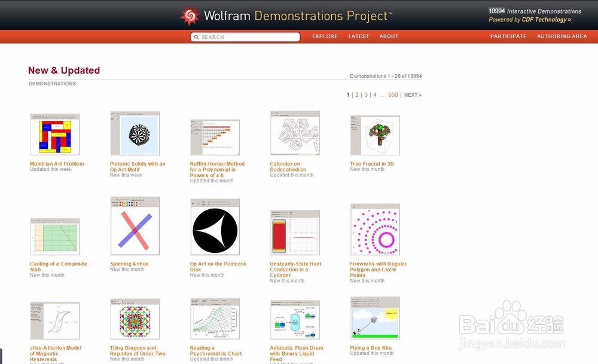Image resolution: width=598 pixels, height=364 pixels.
Task: Open the Platonic Solids Op Art thumbnail
Action: [x=135, y=133]
